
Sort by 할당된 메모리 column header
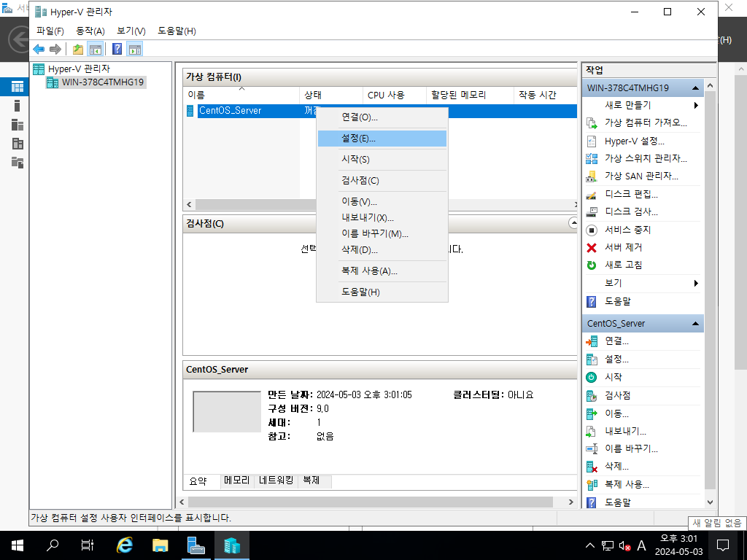470,95
